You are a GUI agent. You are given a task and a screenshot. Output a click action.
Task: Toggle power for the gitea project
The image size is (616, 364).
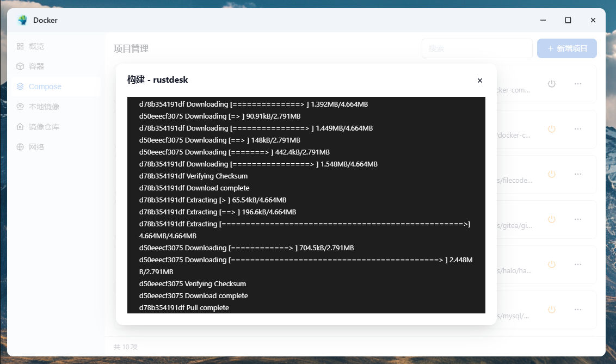click(x=551, y=219)
